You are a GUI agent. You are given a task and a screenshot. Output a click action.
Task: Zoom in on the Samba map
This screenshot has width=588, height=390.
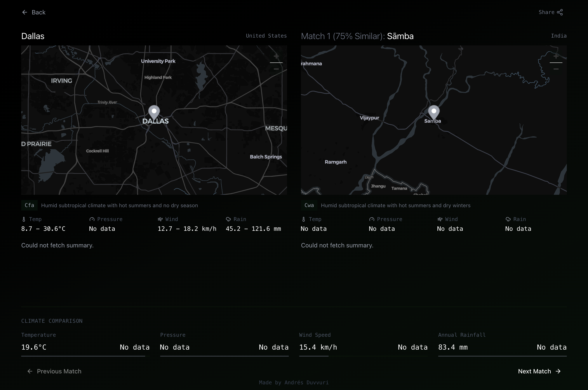click(556, 57)
